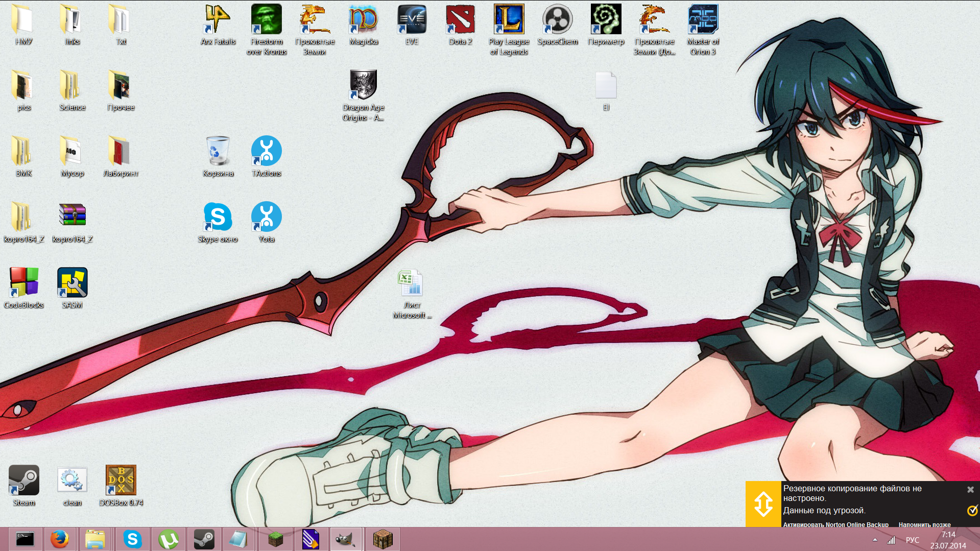Open the network signal tray icon
The width and height of the screenshot is (980, 551).
(891, 540)
